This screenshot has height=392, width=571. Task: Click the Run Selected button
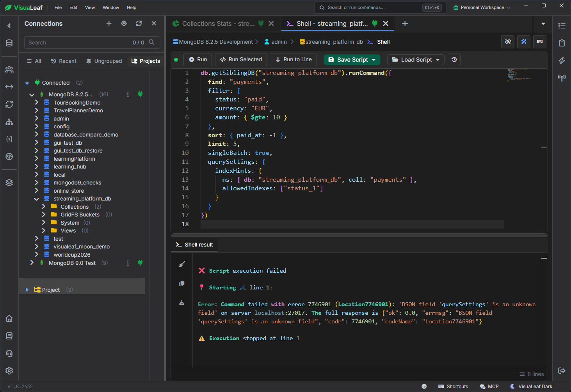[x=241, y=60]
